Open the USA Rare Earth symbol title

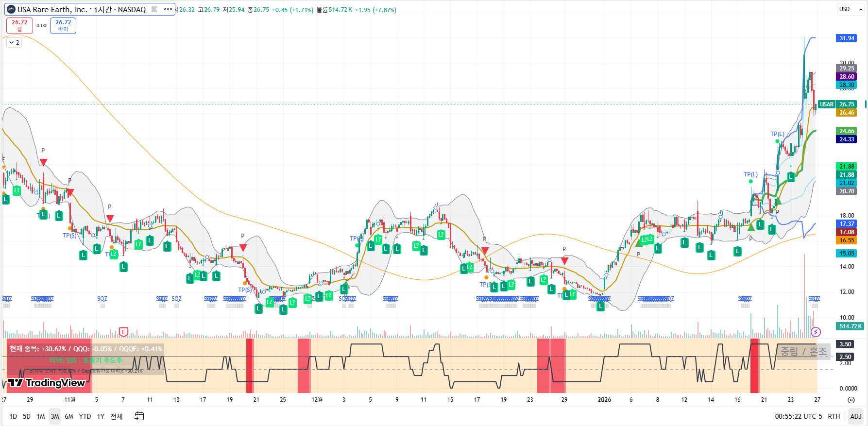[81, 9]
